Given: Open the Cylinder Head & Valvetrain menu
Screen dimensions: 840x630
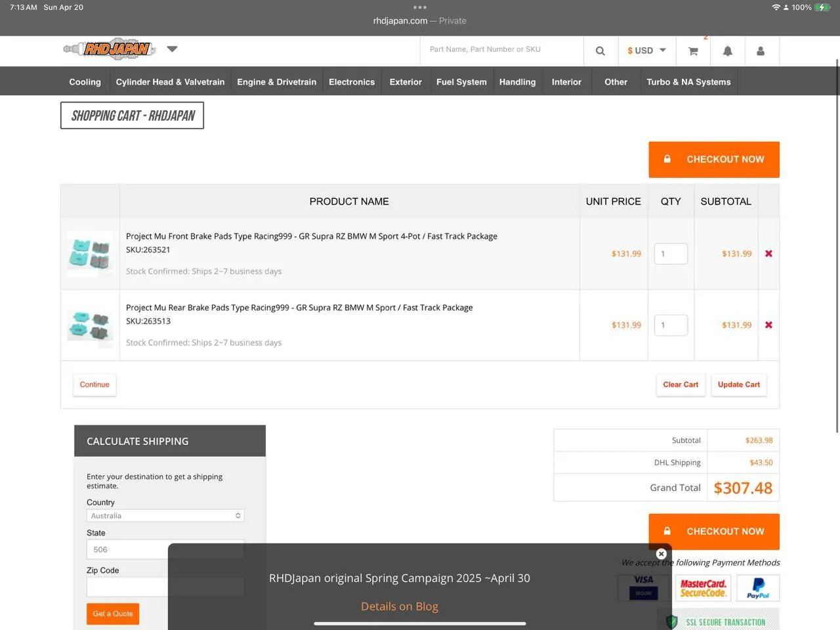Looking at the screenshot, I should coord(170,82).
